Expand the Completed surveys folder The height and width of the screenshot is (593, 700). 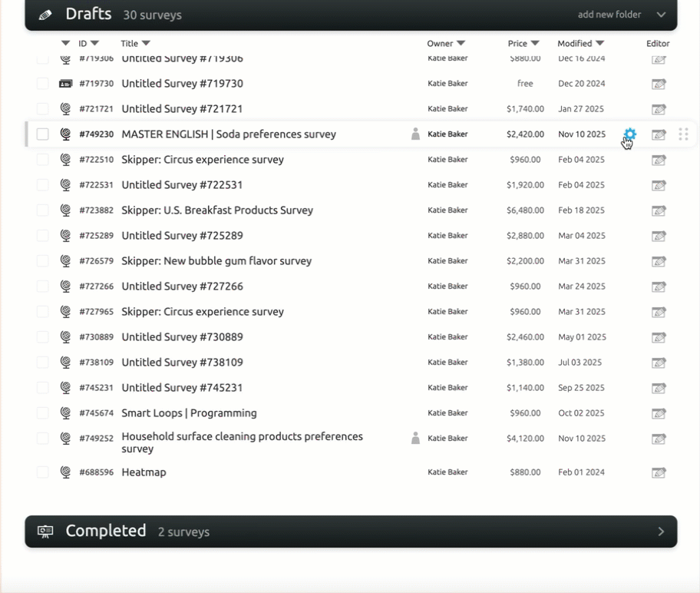pos(661,532)
